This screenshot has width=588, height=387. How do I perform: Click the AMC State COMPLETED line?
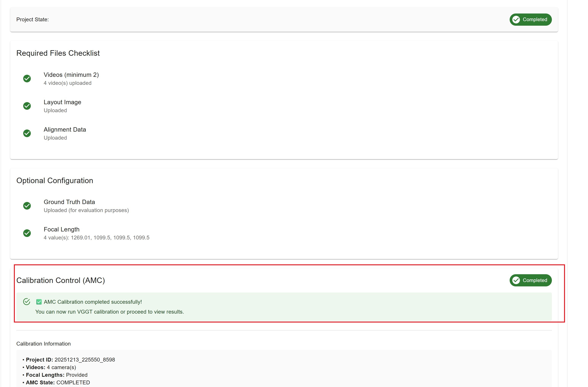click(58, 383)
